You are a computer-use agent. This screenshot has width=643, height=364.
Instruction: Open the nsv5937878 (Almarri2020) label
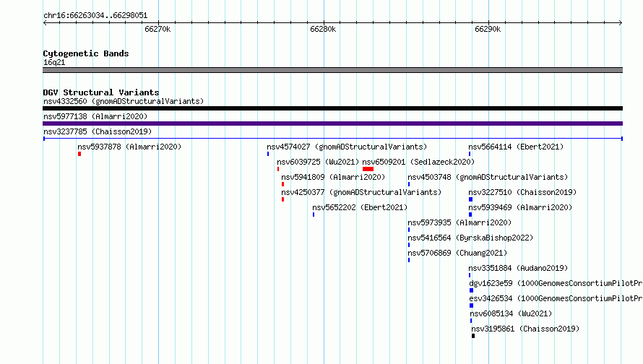pyautogui.click(x=129, y=147)
